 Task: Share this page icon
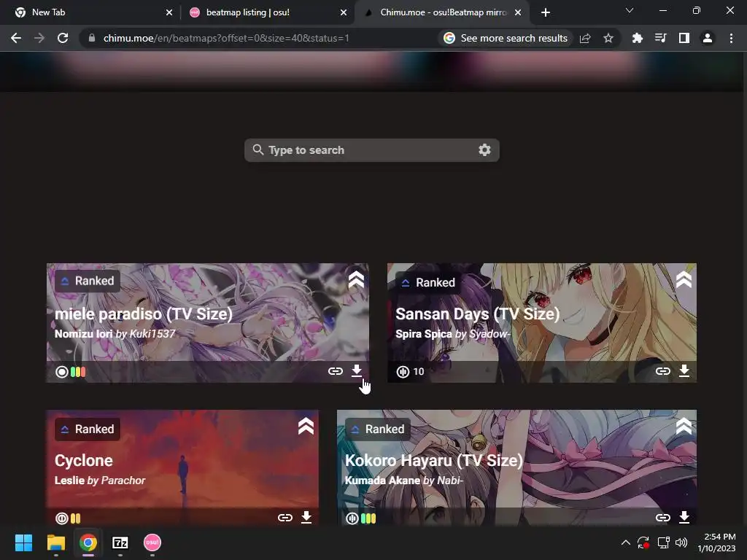coord(585,38)
